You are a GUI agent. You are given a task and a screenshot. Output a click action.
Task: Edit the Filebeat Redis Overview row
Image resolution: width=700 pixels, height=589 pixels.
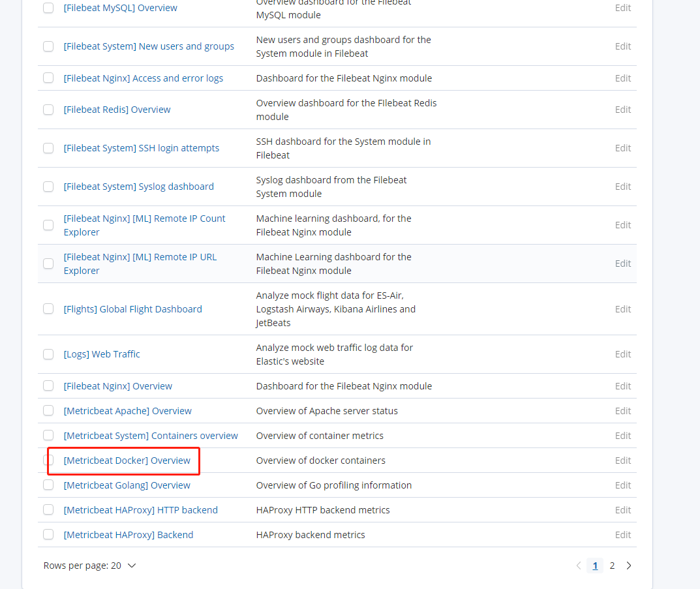click(623, 110)
